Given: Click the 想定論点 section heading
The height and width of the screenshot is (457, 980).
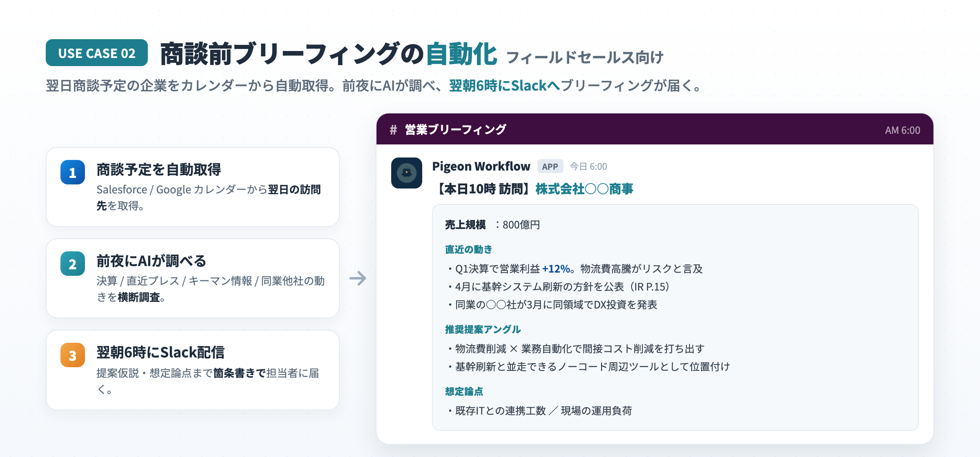Looking at the screenshot, I should [x=464, y=391].
